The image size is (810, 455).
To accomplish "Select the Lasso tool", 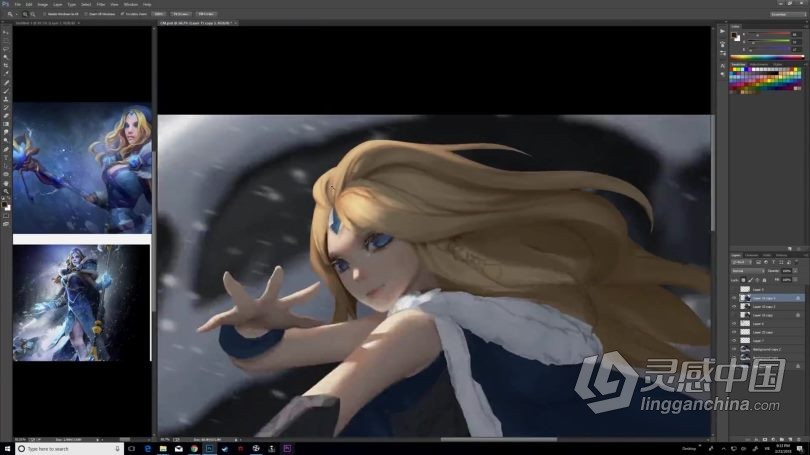I will 6,49.
